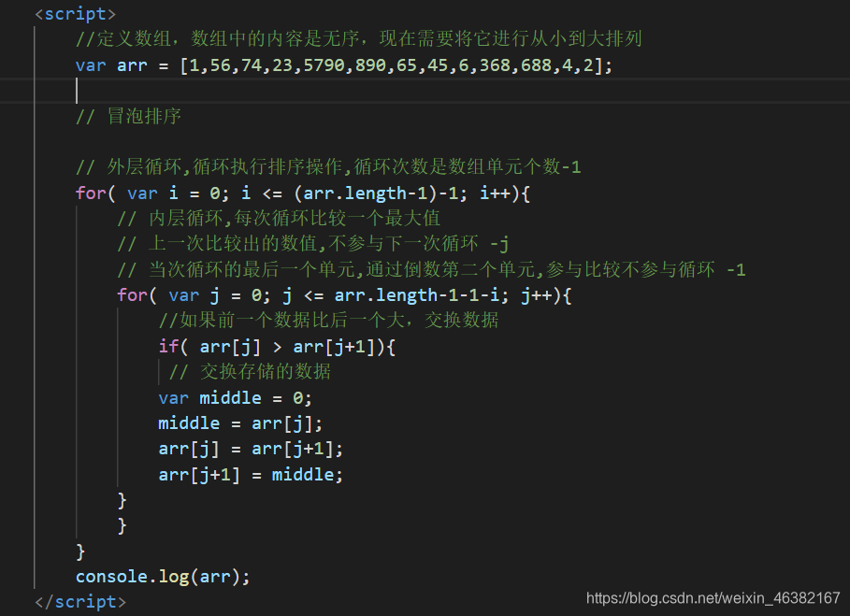850x616 pixels.
Task: Click the 'var arr = [1,56,74...' line
Action: tap(344, 65)
